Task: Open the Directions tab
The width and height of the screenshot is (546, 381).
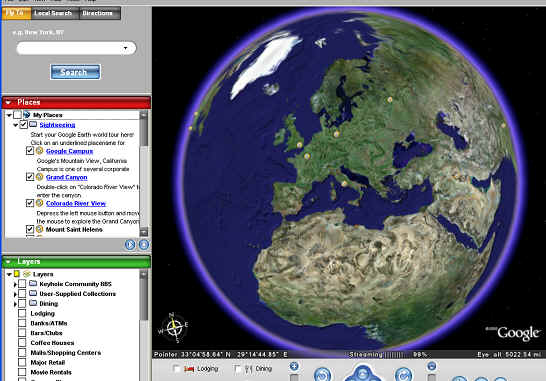Action: pyautogui.click(x=98, y=13)
